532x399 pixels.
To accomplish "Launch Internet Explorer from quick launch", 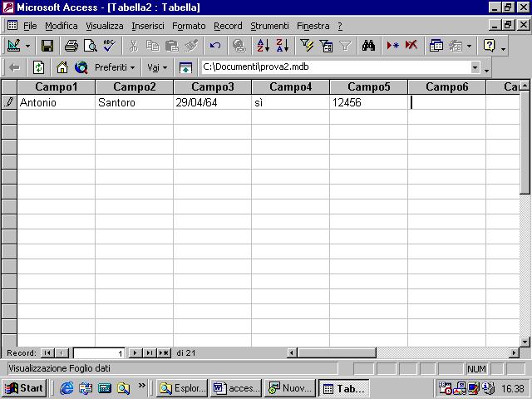I will [x=66, y=388].
